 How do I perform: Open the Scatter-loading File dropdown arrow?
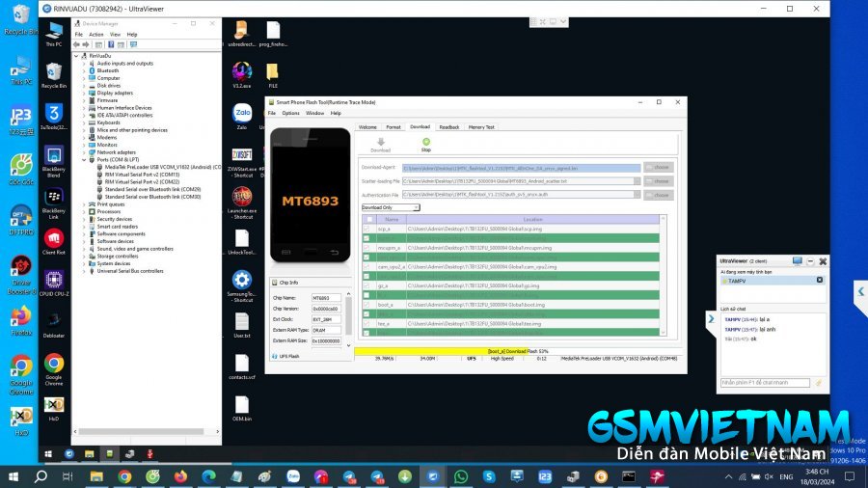coord(637,181)
